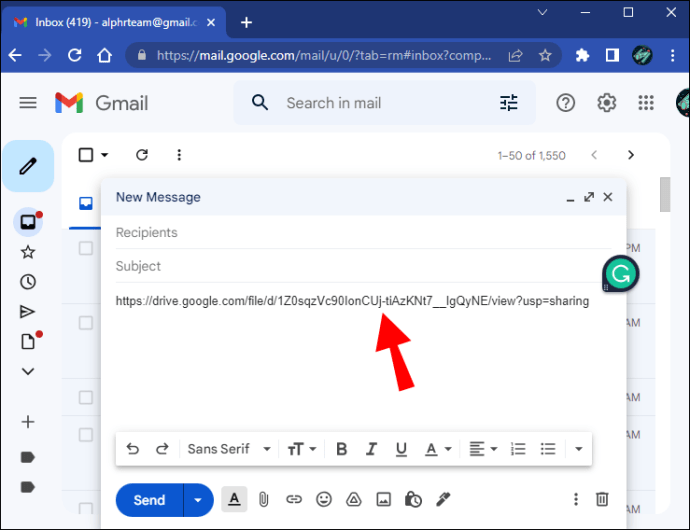Open Sent mail arrow icon
690x530 pixels.
(x=28, y=312)
